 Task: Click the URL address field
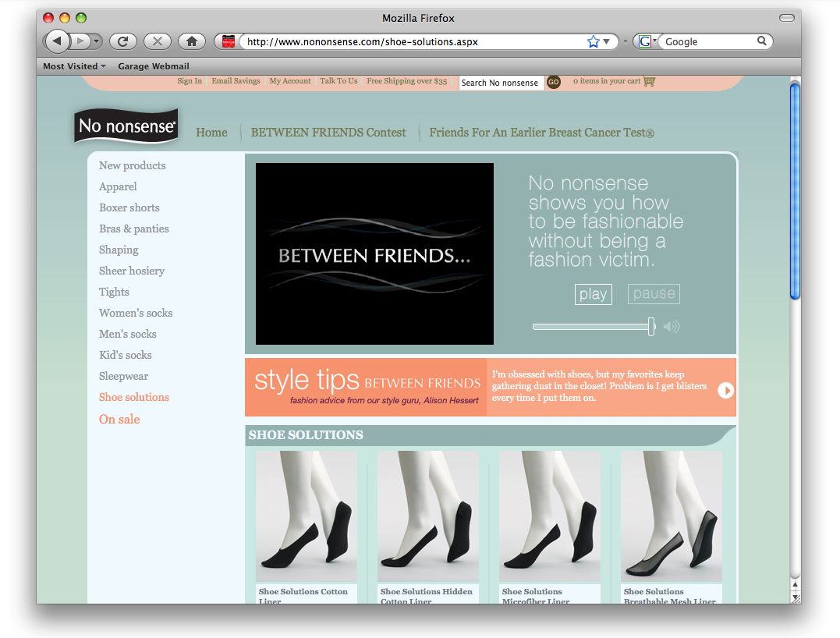(x=414, y=41)
